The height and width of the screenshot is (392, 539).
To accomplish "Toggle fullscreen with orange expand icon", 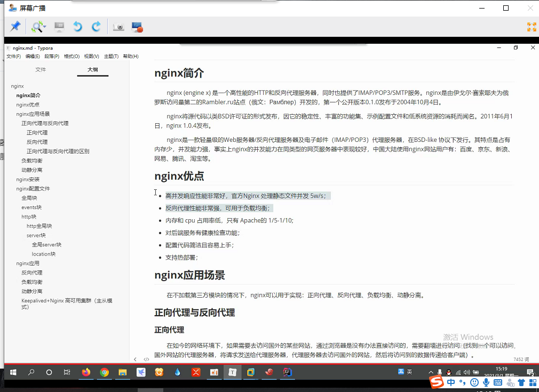I will [x=532, y=27].
